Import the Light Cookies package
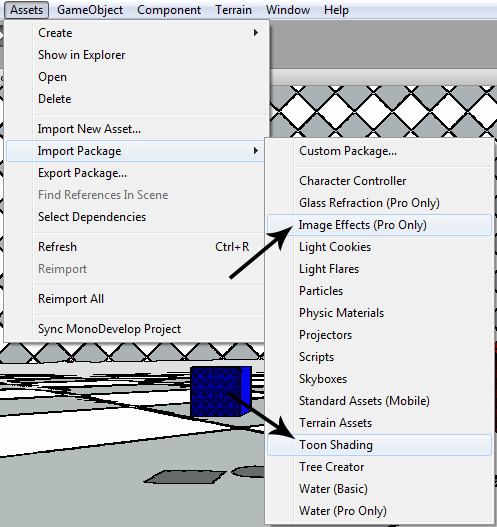Image resolution: width=497 pixels, height=527 pixels. click(x=379, y=247)
